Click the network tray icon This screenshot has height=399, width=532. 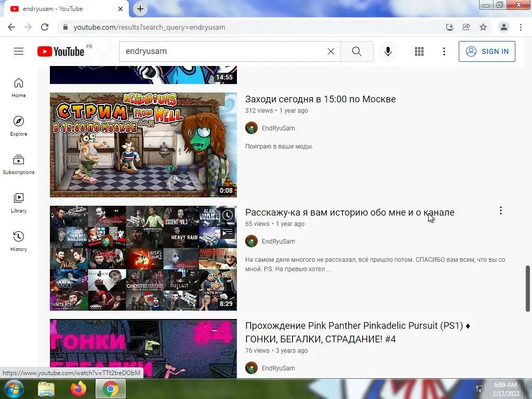click(480, 389)
